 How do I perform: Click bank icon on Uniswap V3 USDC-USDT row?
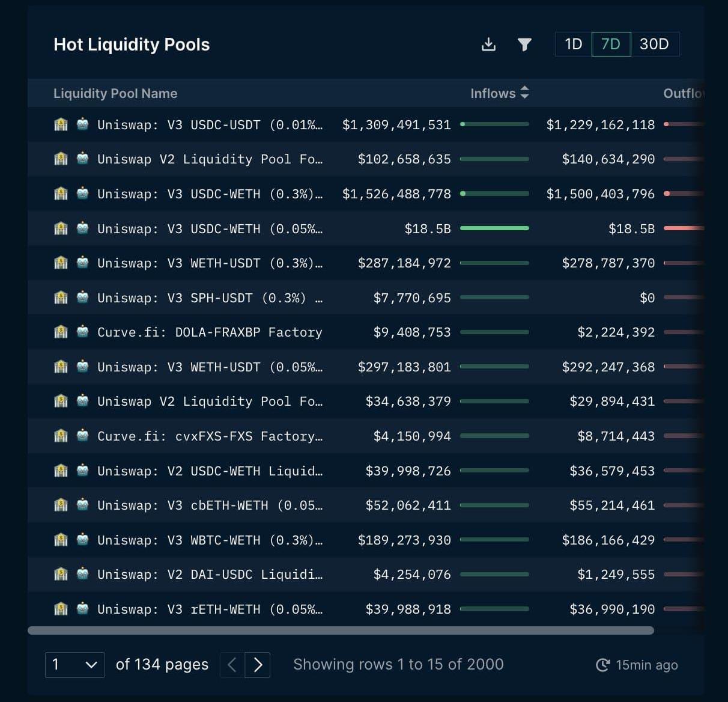tap(61, 124)
